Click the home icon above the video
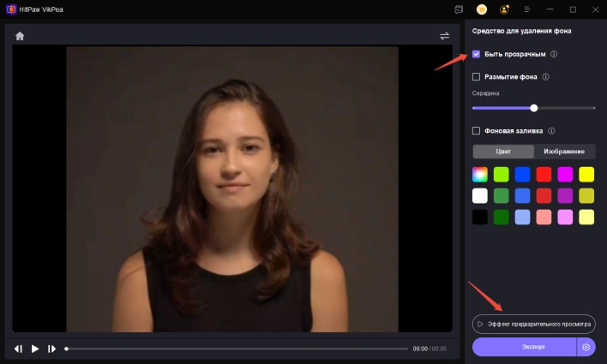Viewport: 607px width, 364px height. point(20,36)
